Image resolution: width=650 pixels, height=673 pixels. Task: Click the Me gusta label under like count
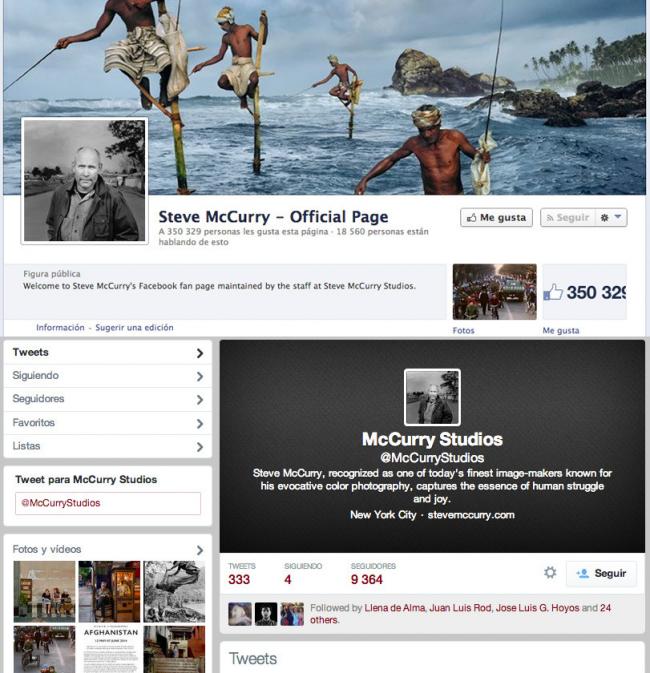(561, 330)
